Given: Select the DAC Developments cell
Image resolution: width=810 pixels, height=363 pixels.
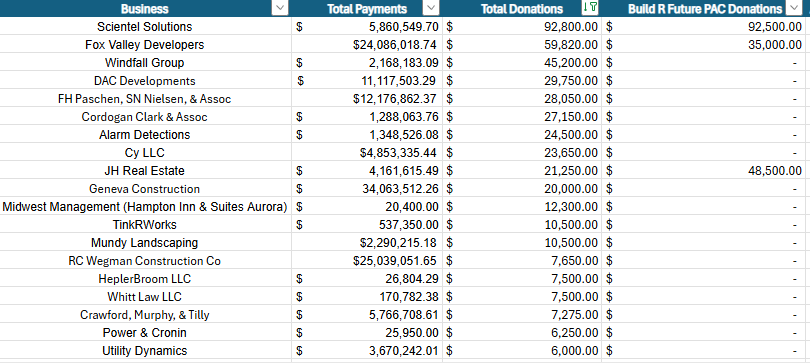Looking at the screenshot, I should pyautogui.click(x=145, y=81).
